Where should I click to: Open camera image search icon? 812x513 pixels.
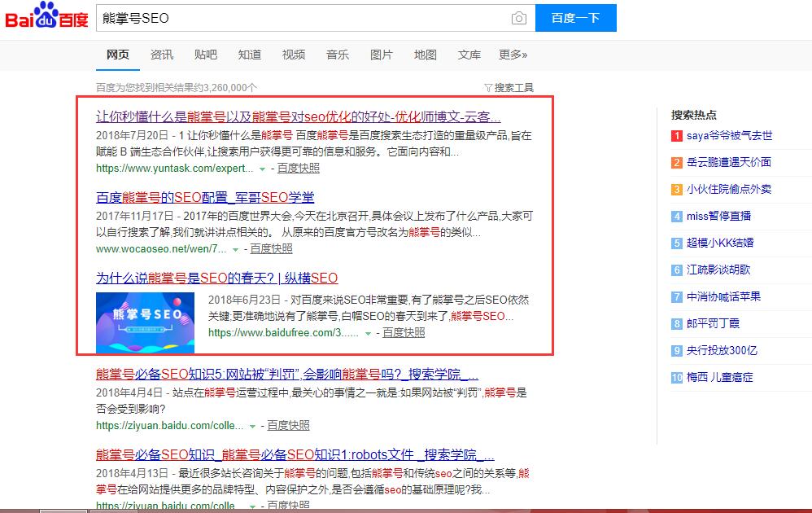tap(518, 18)
